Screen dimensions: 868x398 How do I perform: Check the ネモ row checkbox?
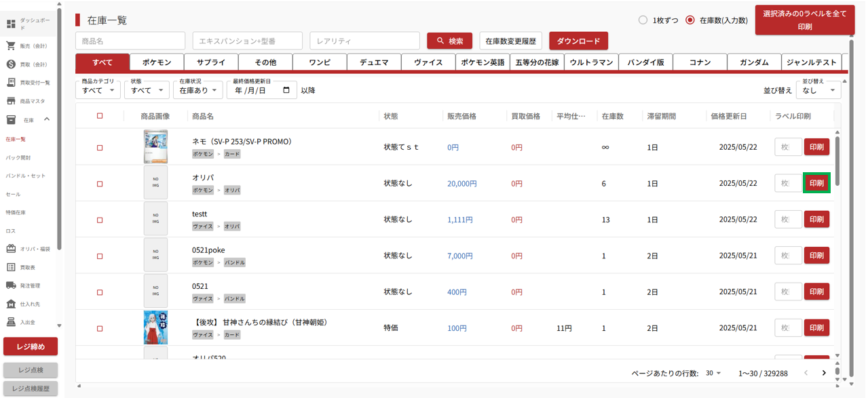click(x=100, y=148)
